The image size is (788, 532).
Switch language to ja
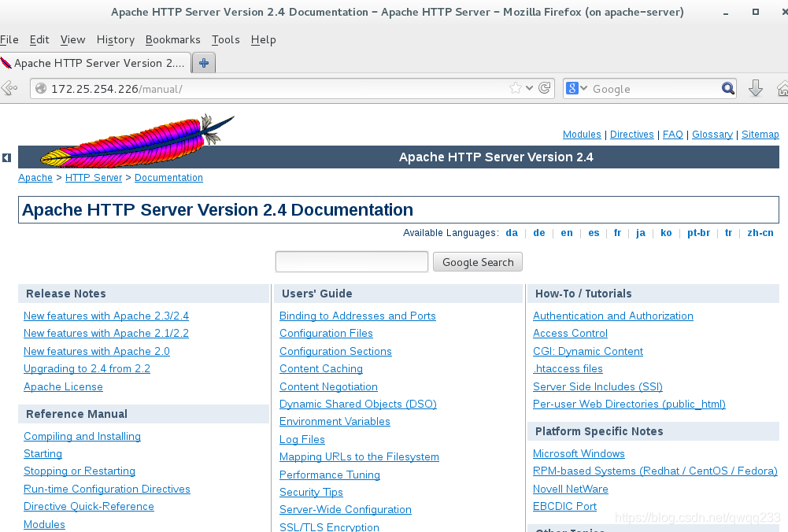(x=640, y=233)
